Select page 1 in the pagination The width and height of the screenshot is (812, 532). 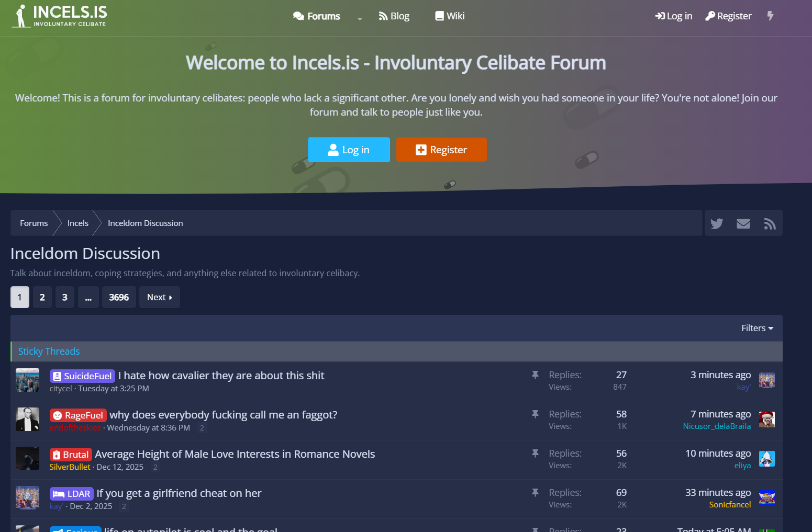20,297
